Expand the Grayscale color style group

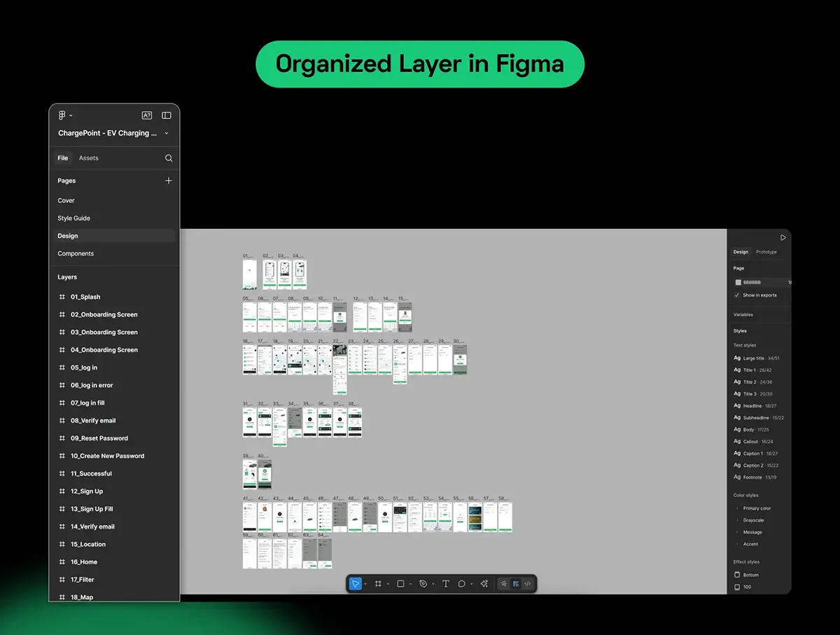coord(737,520)
